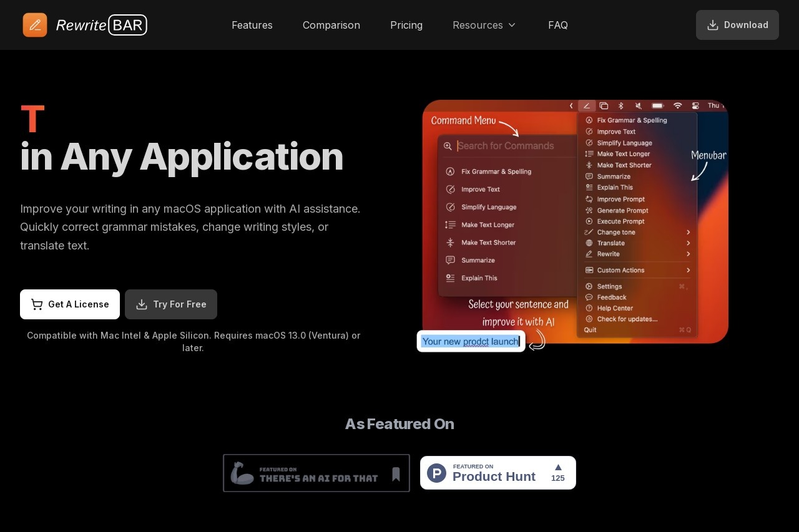Click the Bluetooth icon in macOS menubar
799x532 pixels.
click(621, 106)
